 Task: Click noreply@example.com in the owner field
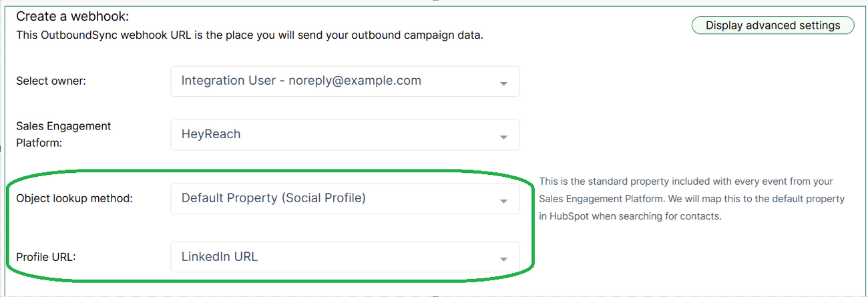coord(355,81)
